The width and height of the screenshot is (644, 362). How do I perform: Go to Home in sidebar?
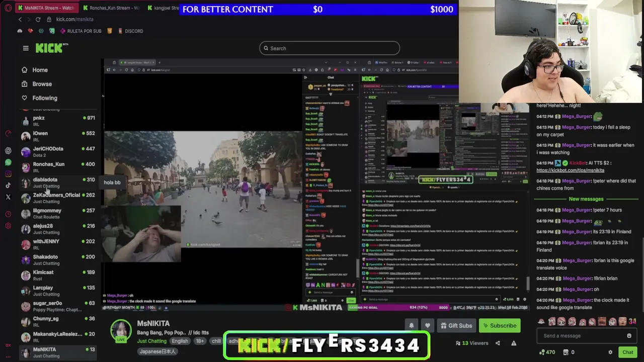click(x=34, y=70)
